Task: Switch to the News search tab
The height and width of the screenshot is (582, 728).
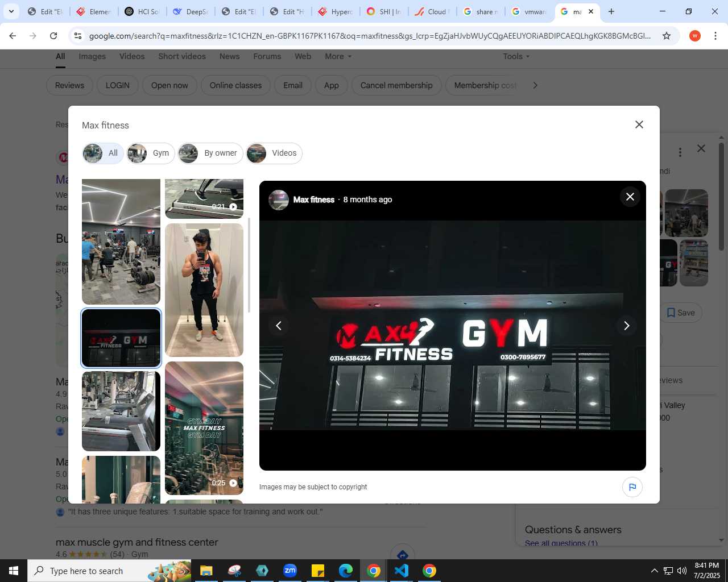Action: (x=229, y=56)
